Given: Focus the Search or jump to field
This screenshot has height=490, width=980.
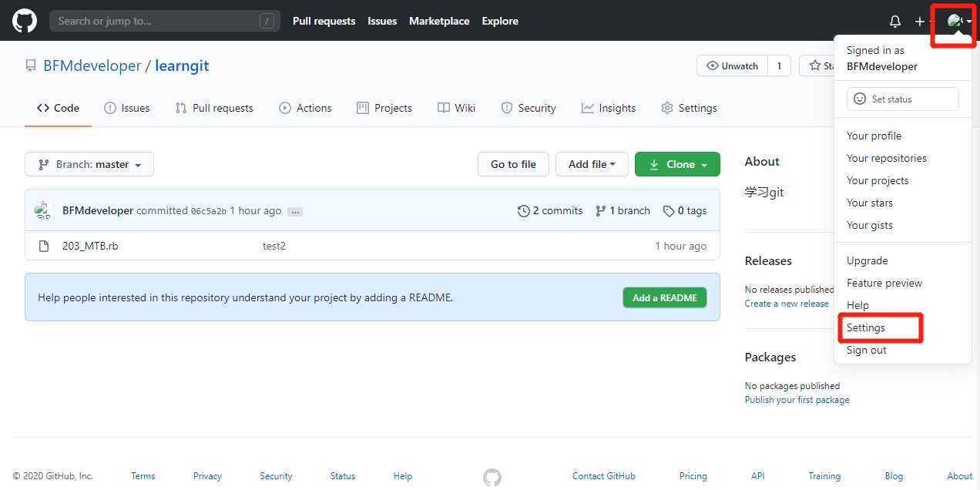Looking at the screenshot, I should [164, 21].
